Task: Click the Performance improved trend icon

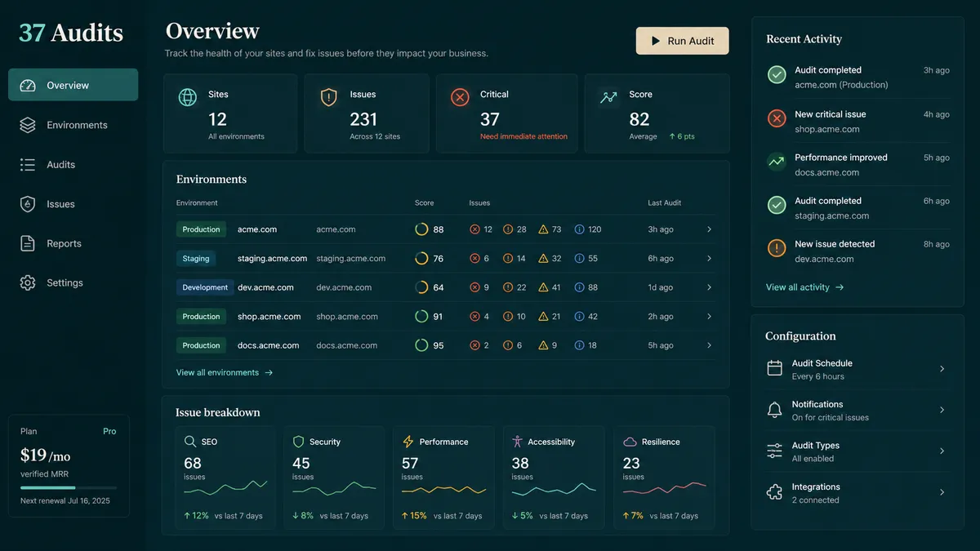Action: [x=777, y=162]
